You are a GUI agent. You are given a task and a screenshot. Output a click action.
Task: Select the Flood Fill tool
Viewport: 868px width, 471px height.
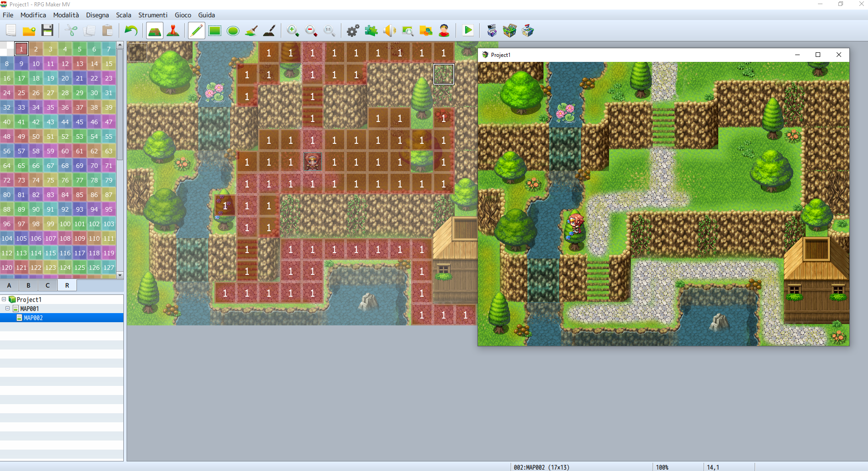point(251,30)
